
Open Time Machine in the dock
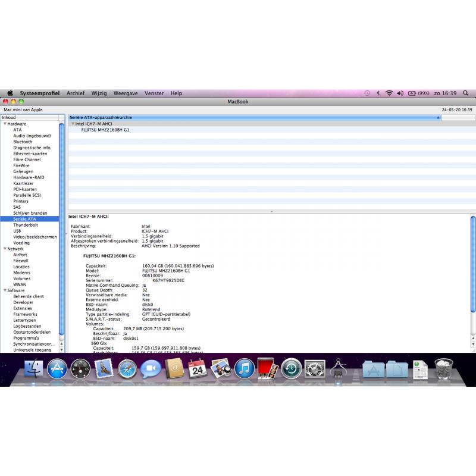(x=291, y=368)
